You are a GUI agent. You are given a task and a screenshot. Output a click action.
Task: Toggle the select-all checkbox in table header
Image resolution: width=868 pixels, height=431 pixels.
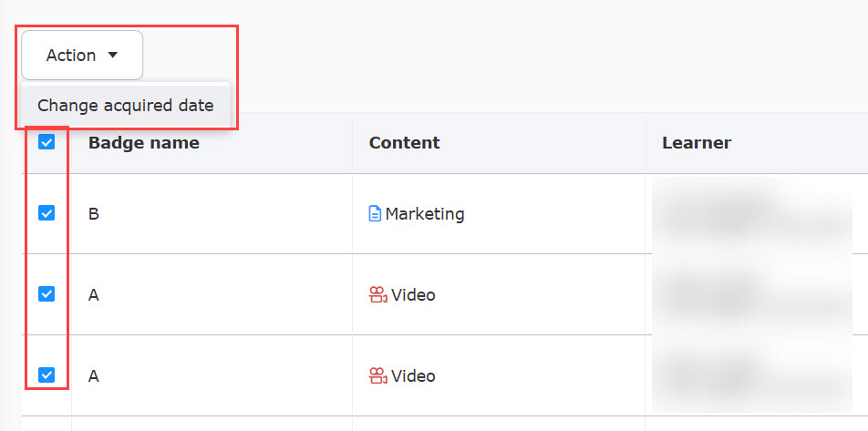(46, 142)
